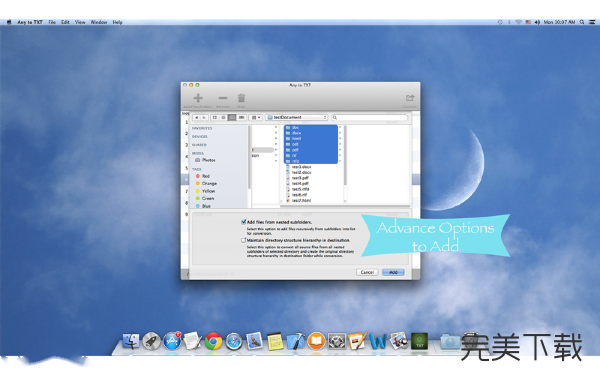Open Spotlight search magnifier
Screen dimensions: 600x375
pos(582,22)
